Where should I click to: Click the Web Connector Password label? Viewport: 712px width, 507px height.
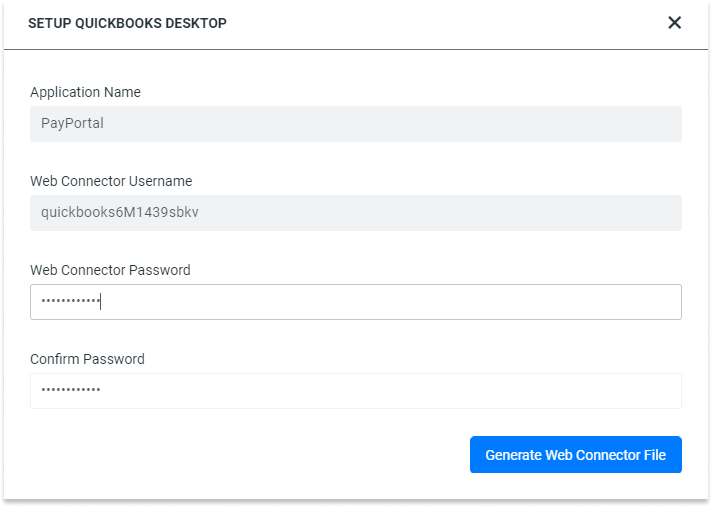pos(110,270)
